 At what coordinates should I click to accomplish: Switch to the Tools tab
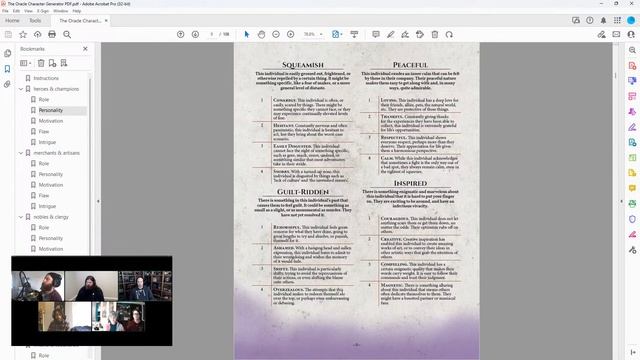[35, 20]
